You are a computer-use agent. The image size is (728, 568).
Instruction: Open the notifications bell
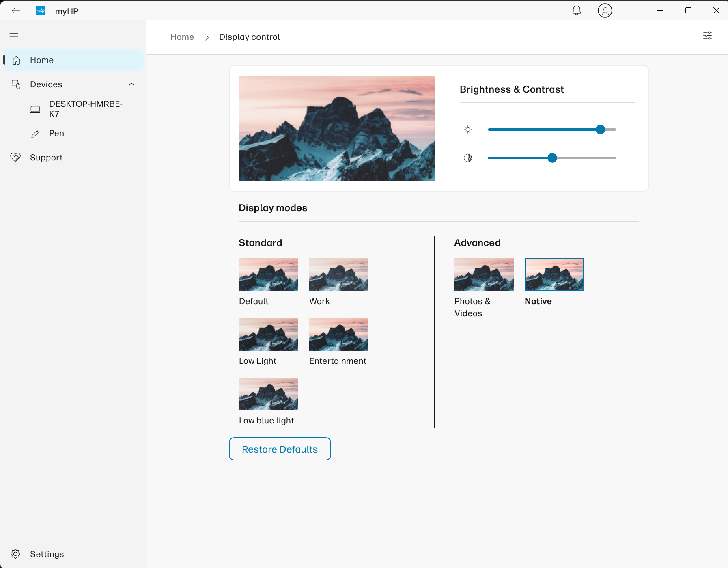576,11
